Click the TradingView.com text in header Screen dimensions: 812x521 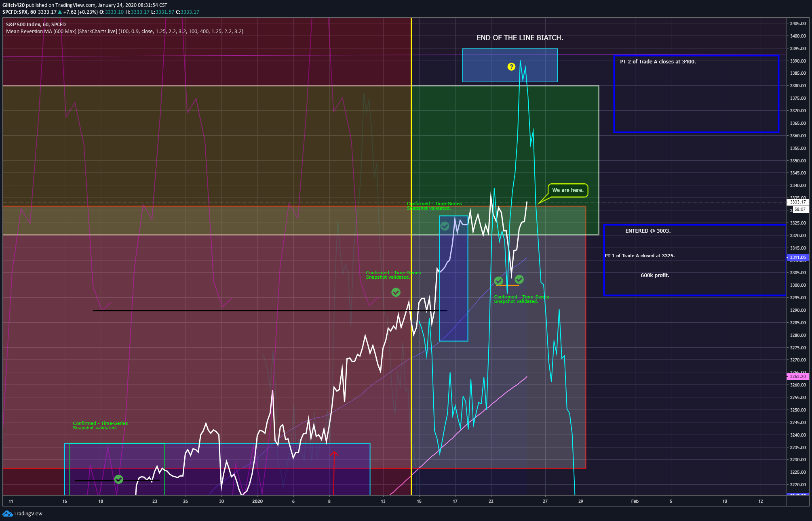[76, 5]
